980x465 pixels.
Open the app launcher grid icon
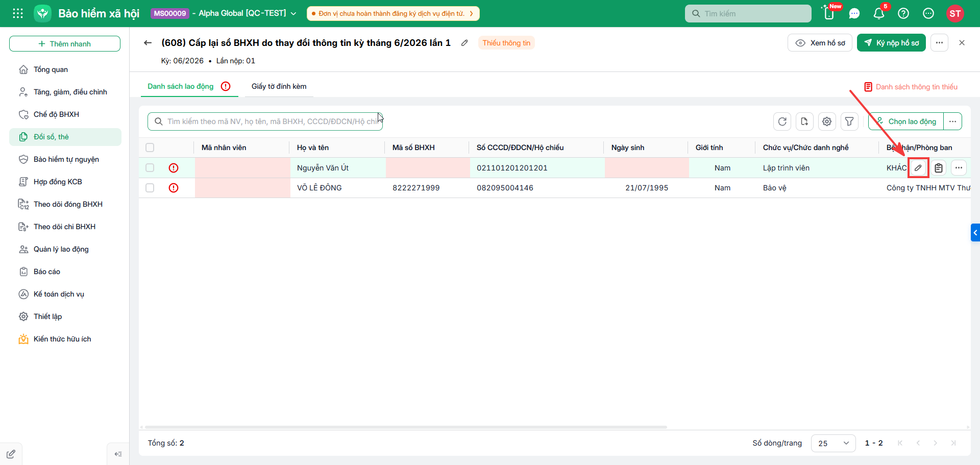coord(18,13)
